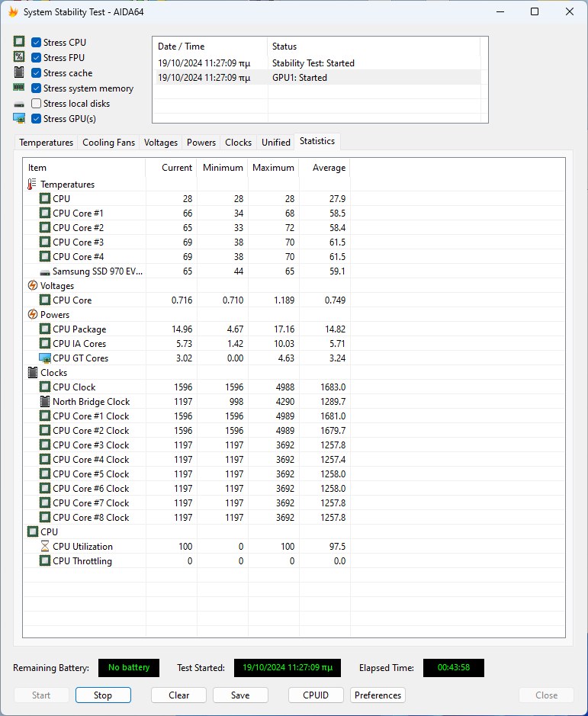Click the Clear button
The image size is (588, 716).
[178, 695]
